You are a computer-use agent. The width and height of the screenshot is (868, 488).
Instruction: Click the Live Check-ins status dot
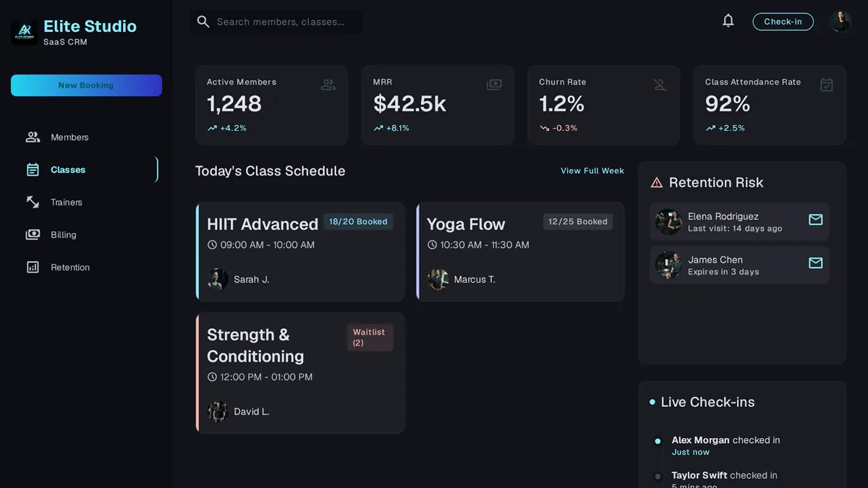point(652,402)
